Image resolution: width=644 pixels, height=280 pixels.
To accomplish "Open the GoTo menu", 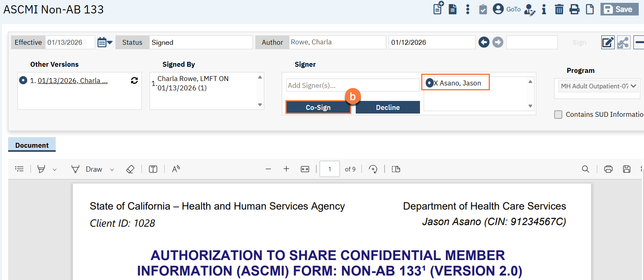I will point(513,9).
